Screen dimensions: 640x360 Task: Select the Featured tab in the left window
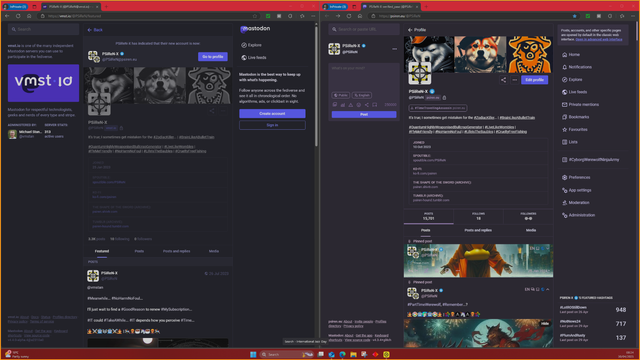coord(102,251)
